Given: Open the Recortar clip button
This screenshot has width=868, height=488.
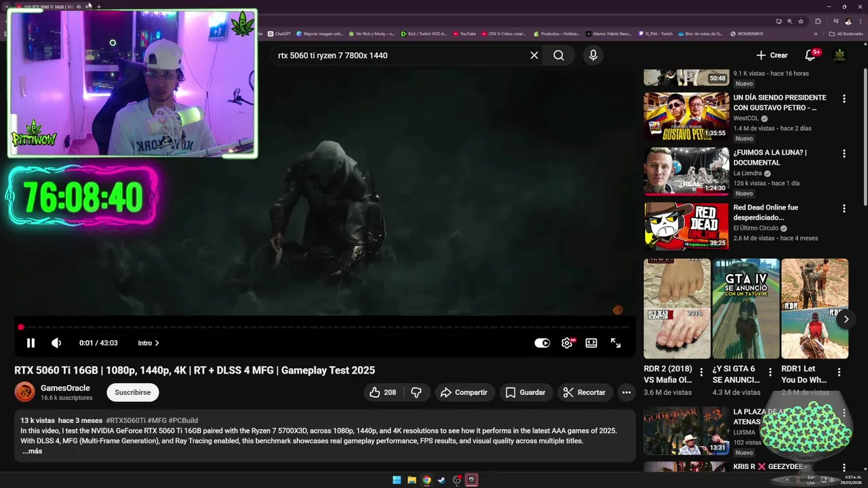Looking at the screenshot, I should [584, 392].
